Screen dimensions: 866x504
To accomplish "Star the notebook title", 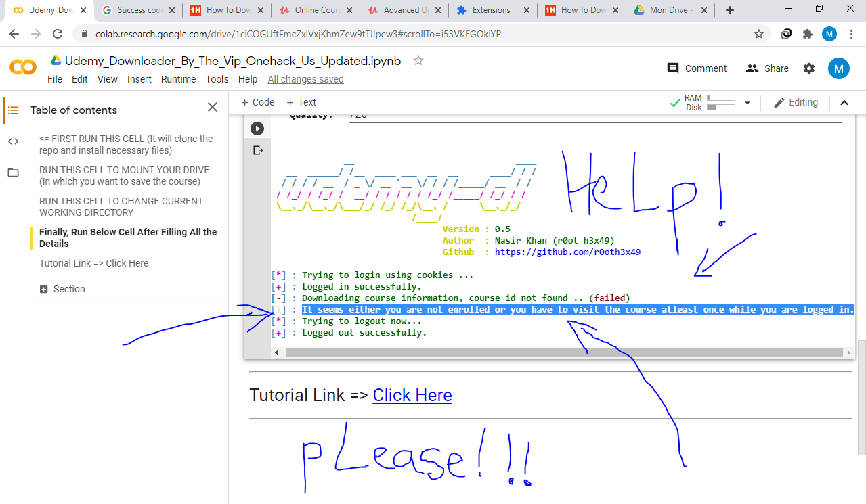I will pyautogui.click(x=418, y=61).
